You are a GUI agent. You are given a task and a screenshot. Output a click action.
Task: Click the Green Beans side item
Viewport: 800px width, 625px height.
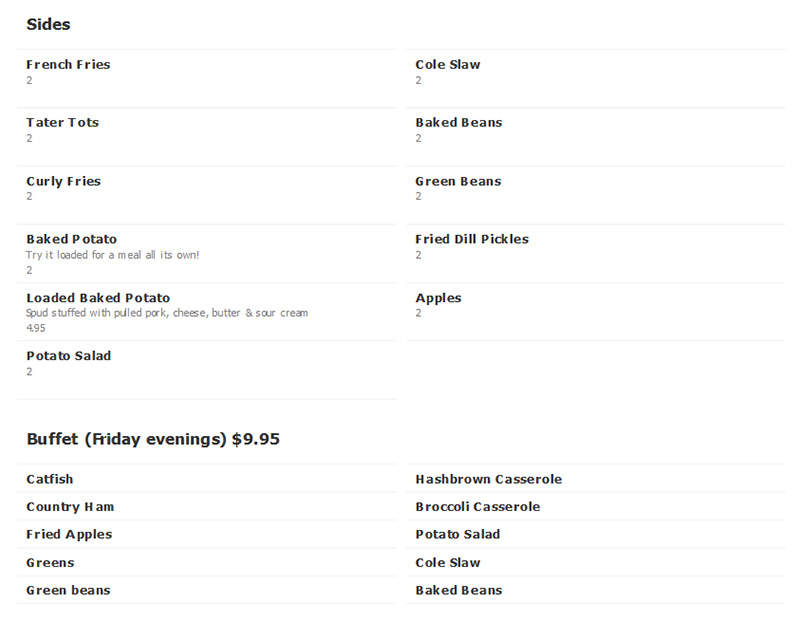458,181
